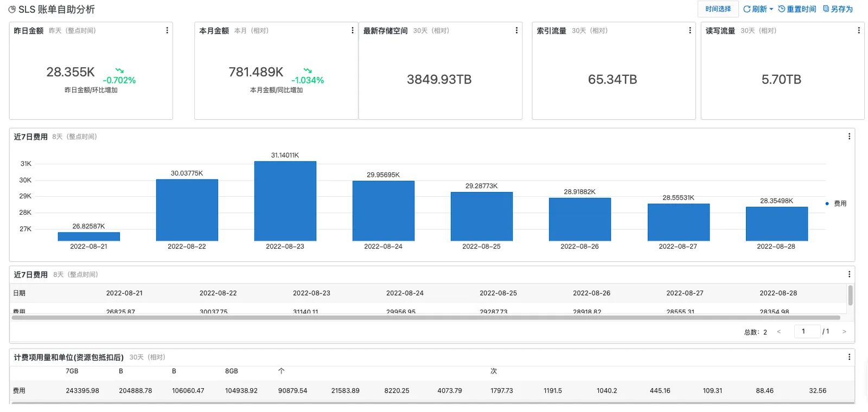Click the 本月金额 downward trend arrow icon
Screen dimensions: 868x412
pyautogui.click(x=308, y=70)
